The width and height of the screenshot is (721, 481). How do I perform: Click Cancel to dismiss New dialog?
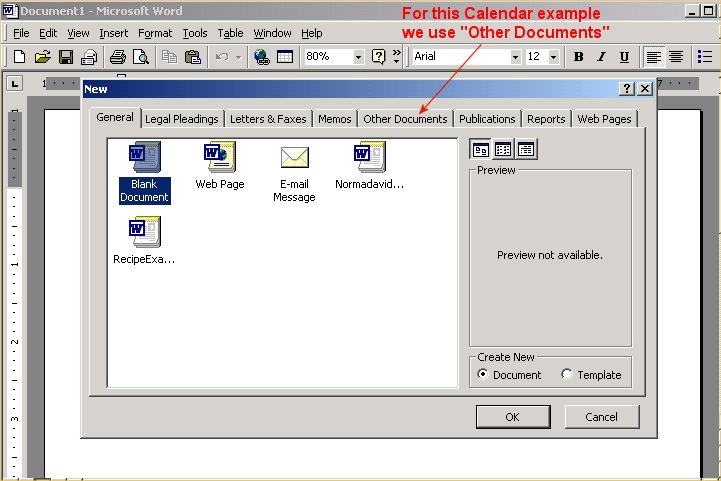pos(601,417)
